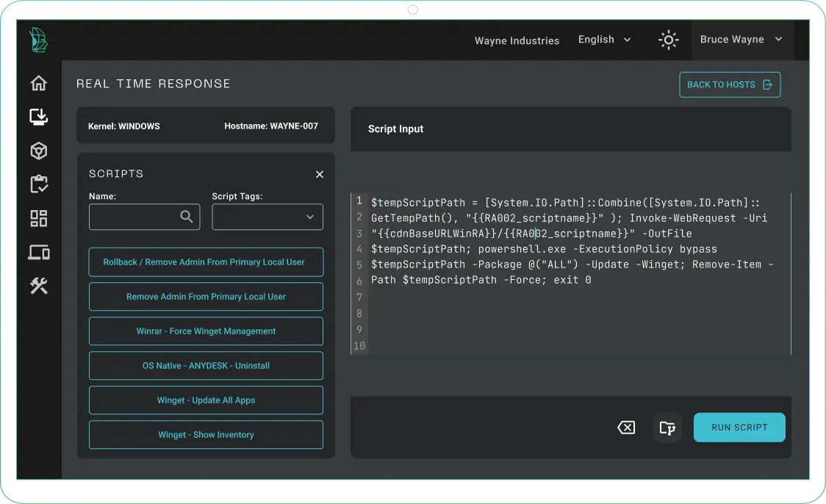This screenshot has width=826, height=504.
Task: Choose Winrar - Force Winget Management script
Action: click(206, 331)
